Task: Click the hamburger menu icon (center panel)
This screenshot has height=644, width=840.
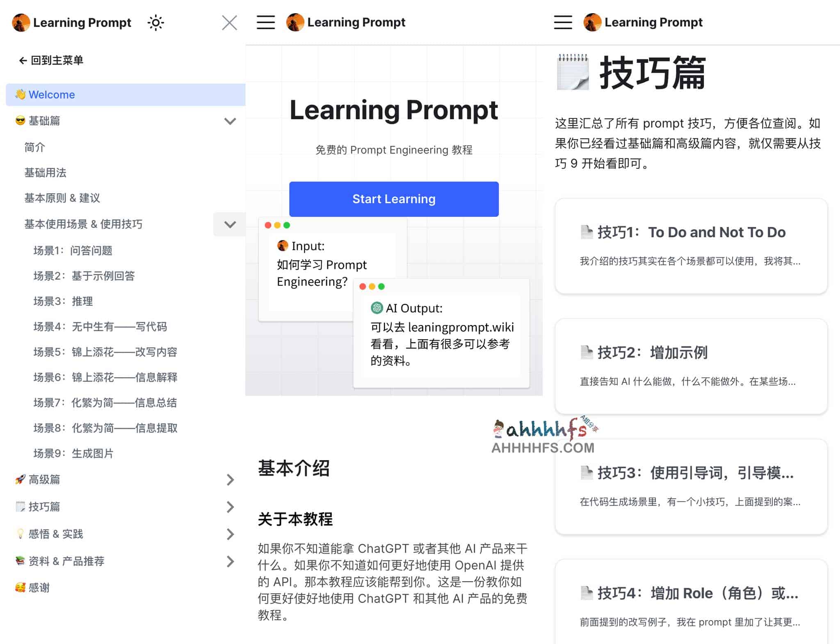Action: click(266, 22)
